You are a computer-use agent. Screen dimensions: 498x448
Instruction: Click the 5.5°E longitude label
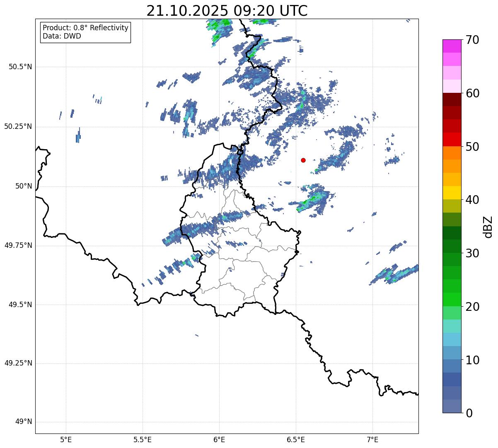tap(143, 440)
